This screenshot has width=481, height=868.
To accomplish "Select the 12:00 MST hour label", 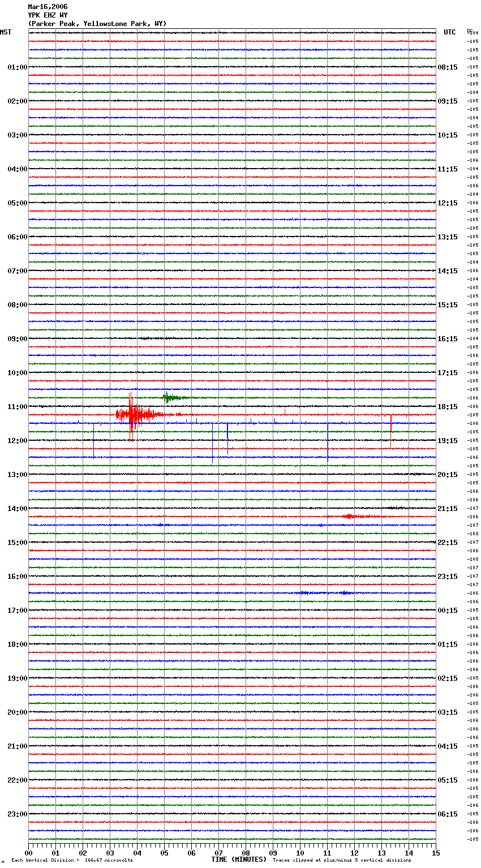I will click(17, 441).
